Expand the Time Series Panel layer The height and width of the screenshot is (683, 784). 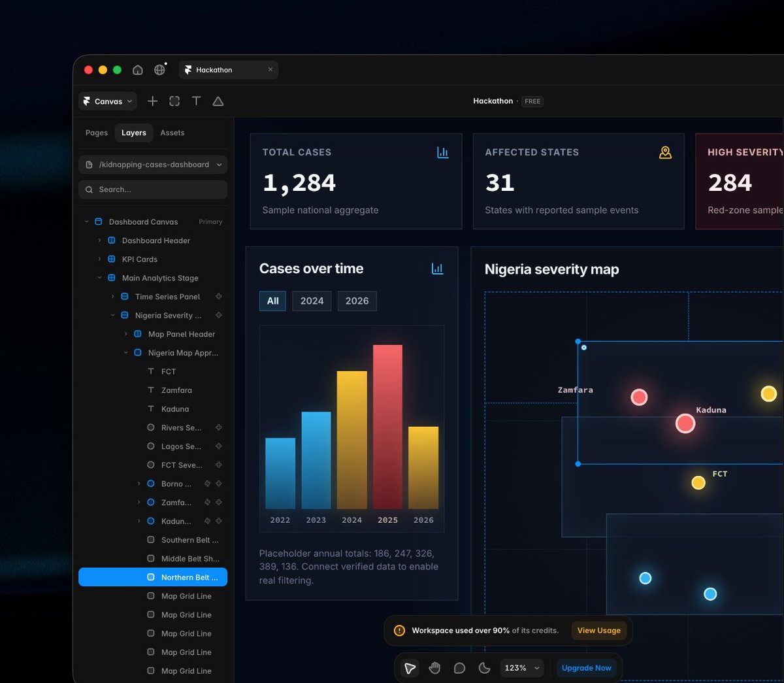pos(112,297)
